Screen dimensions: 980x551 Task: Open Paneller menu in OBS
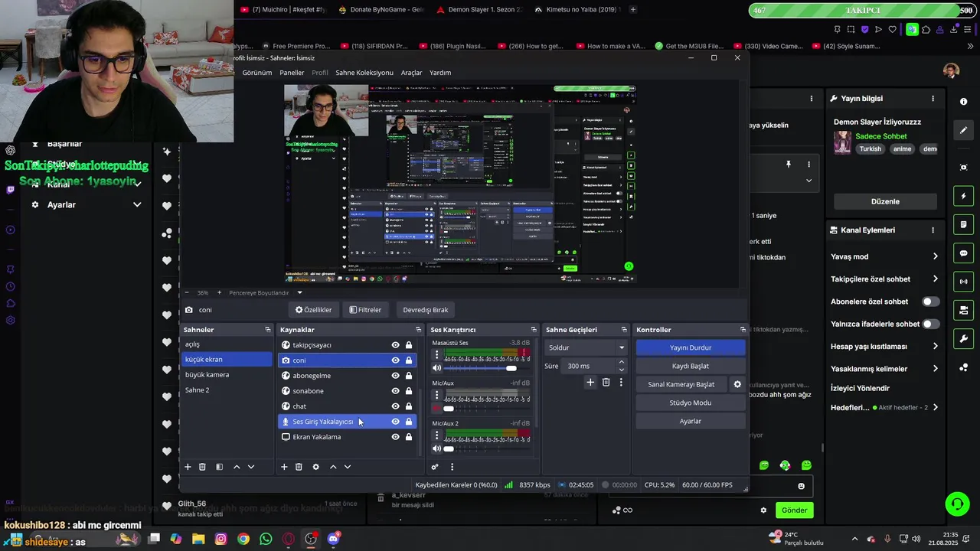[292, 73]
